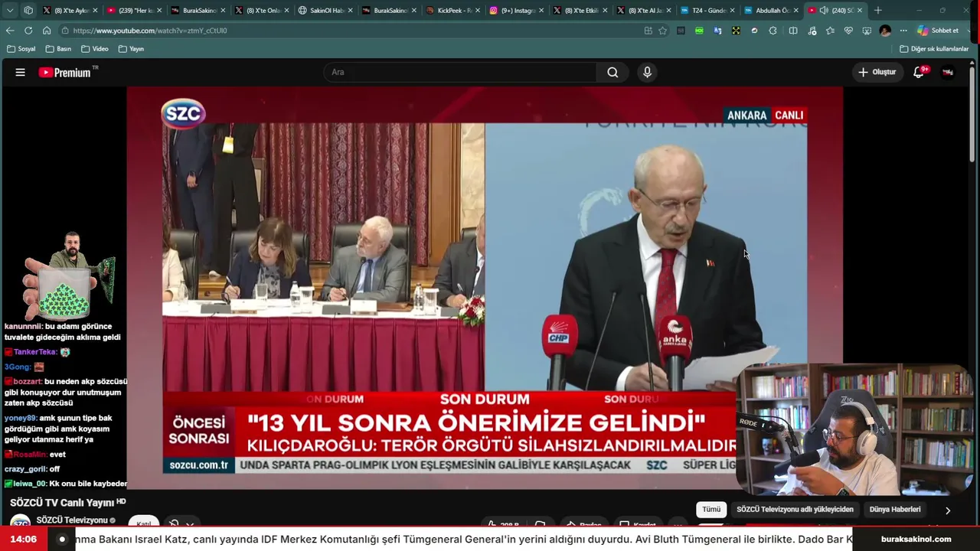Click the Oluştur create button
The height and width of the screenshot is (551, 980).
877,72
